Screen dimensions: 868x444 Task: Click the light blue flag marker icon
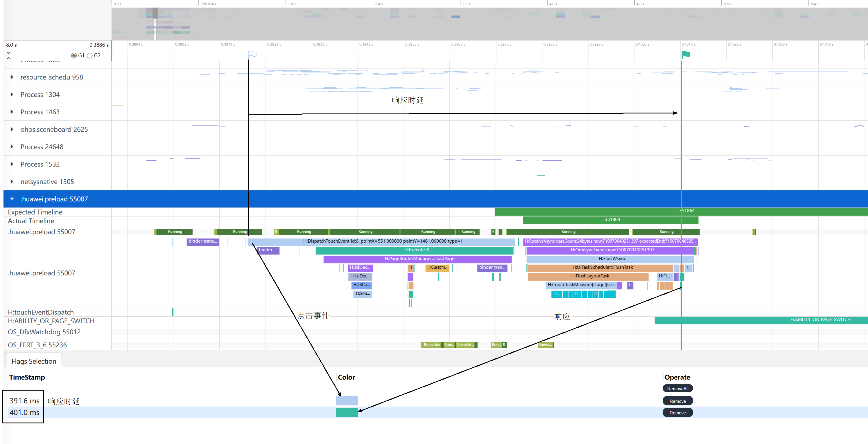[252, 54]
